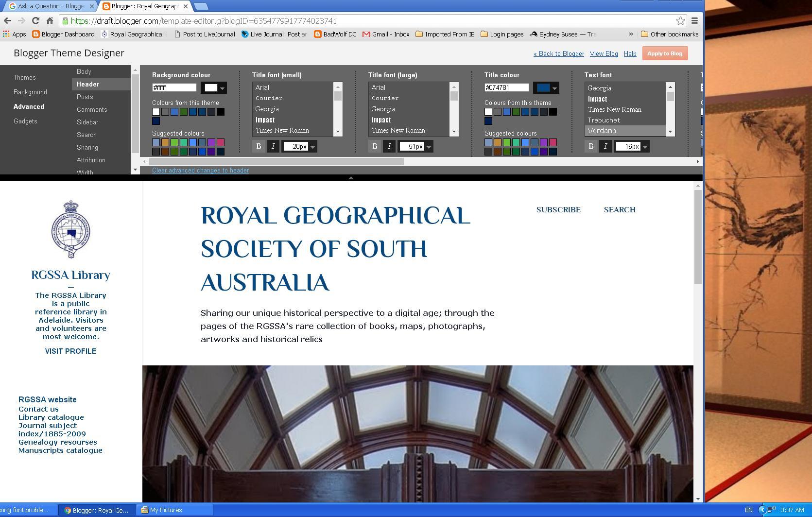Open the Royal Geographical bookmark
This screenshot has width=812, height=517.
point(134,34)
